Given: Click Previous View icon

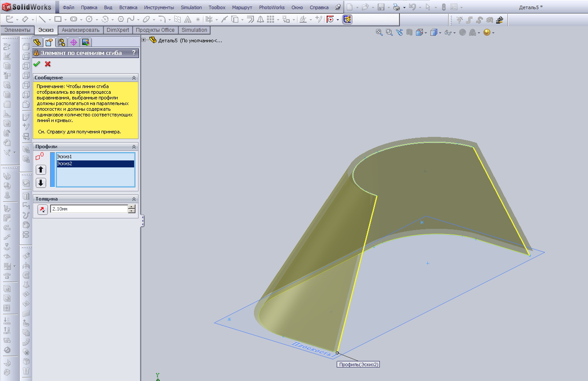Looking at the screenshot, I should click(399, 32).
